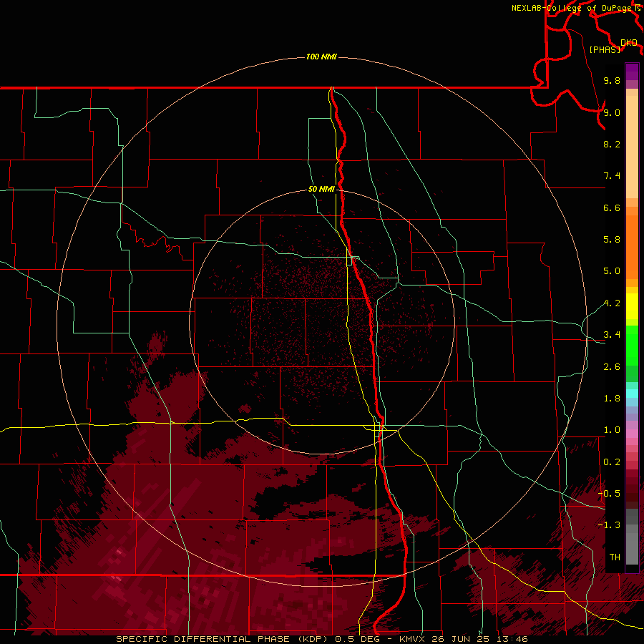Pick the bright green band of the color bar
This screenshot has width=644, height=644.
point(632,346)
